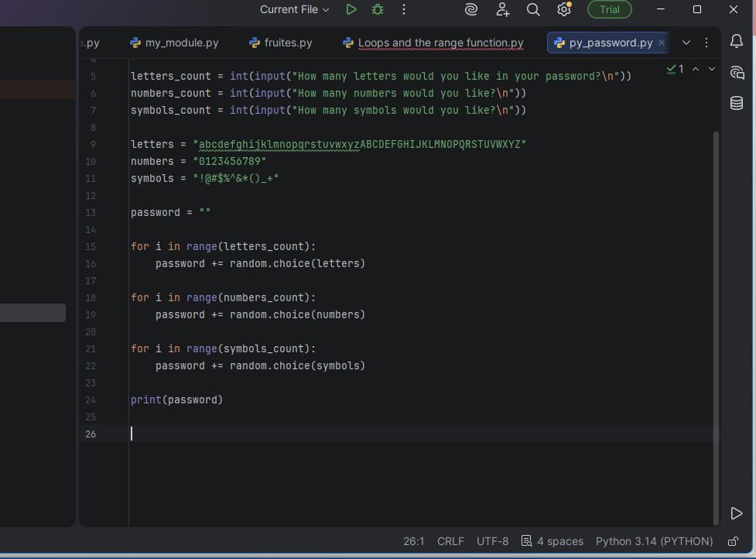Click line number 15 in the gutter

(91, 246)
